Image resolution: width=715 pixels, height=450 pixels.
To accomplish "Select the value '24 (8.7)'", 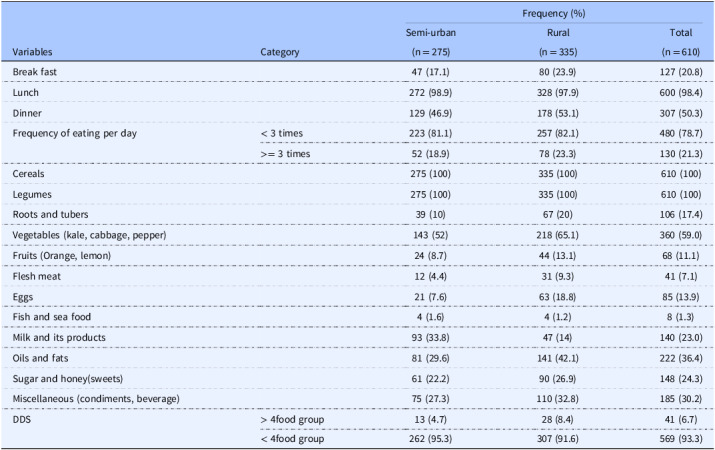I will click(430, 256).
